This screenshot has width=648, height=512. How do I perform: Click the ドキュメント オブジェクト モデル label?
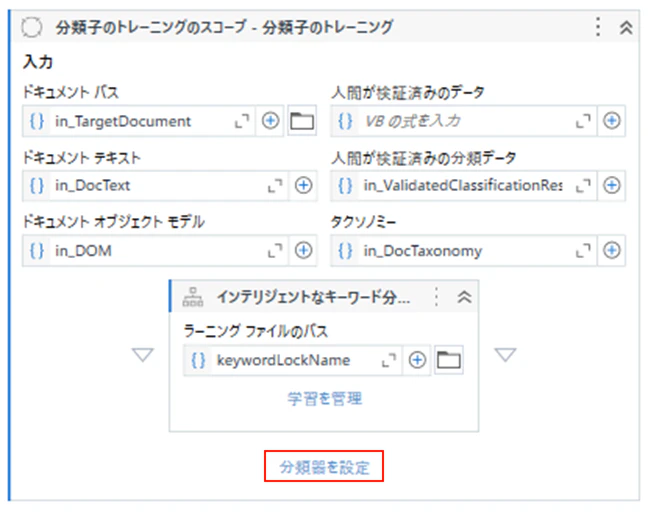click(114, 222)
